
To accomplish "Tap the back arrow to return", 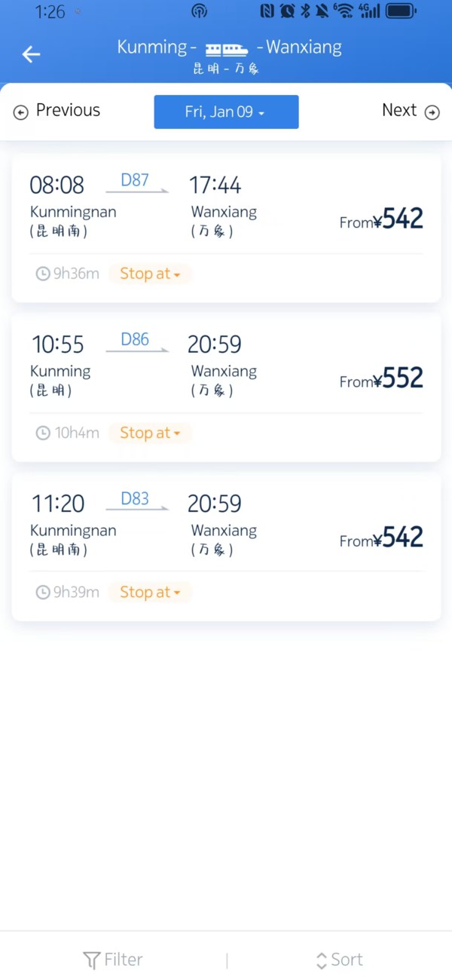I will 30,54.
